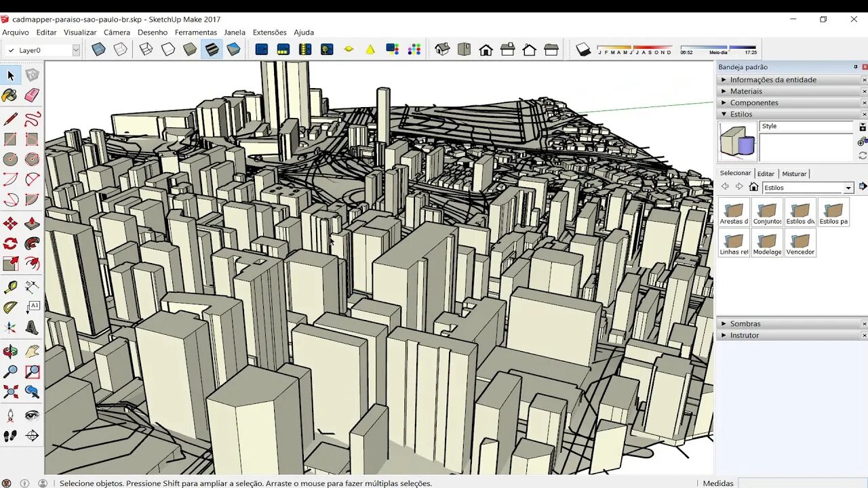Screen dimensions: 868x488
Task: Select the Paint Bucket tool
Action: 10,96
